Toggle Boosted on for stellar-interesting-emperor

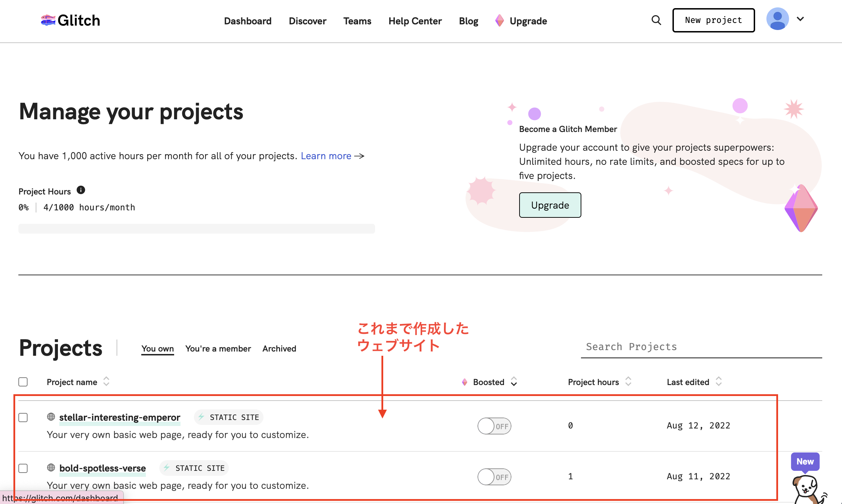tap(494, 426)
